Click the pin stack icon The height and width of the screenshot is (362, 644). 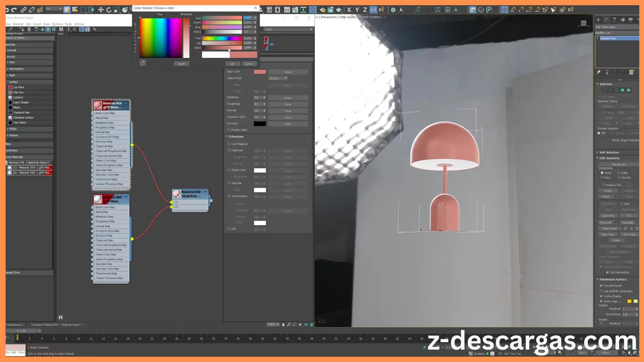(x=598, y=72)
